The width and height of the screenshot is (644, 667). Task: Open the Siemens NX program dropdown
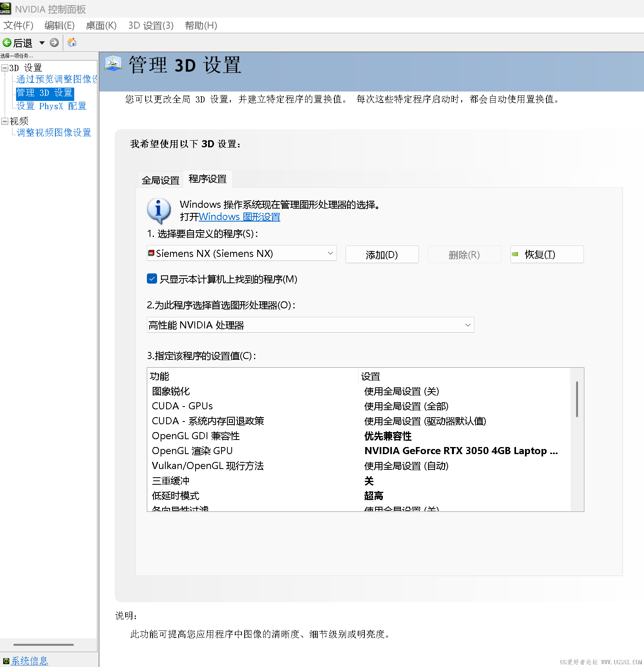pyautogui.click(x=241, y=253)
